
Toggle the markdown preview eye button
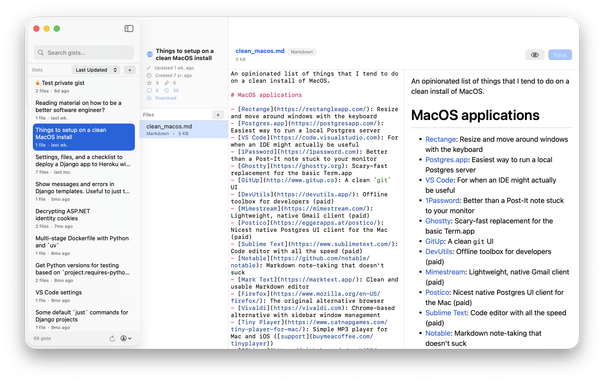(x=535, y=55)
